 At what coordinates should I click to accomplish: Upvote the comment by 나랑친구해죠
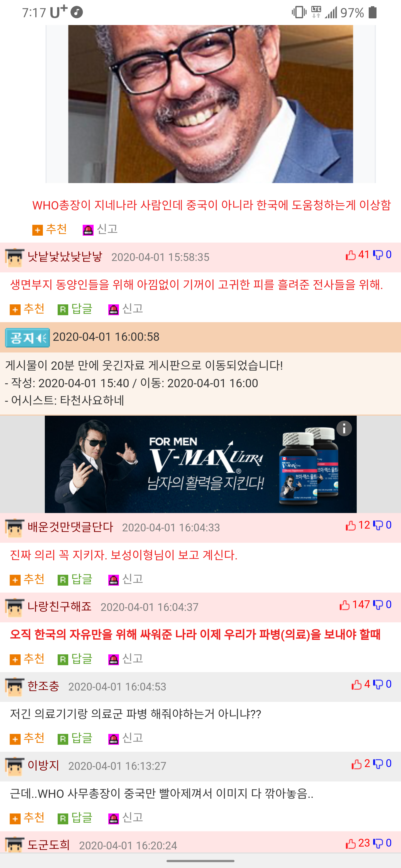pos(345,605)
